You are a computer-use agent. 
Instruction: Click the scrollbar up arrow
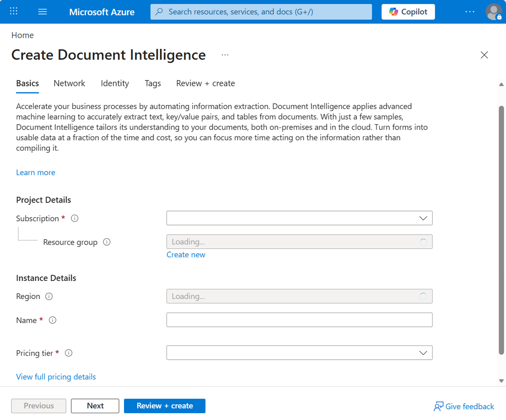point(501,85)
